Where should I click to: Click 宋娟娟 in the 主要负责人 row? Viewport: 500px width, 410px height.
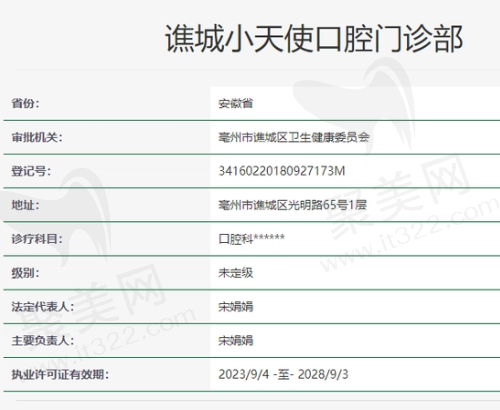click(236, 341)
